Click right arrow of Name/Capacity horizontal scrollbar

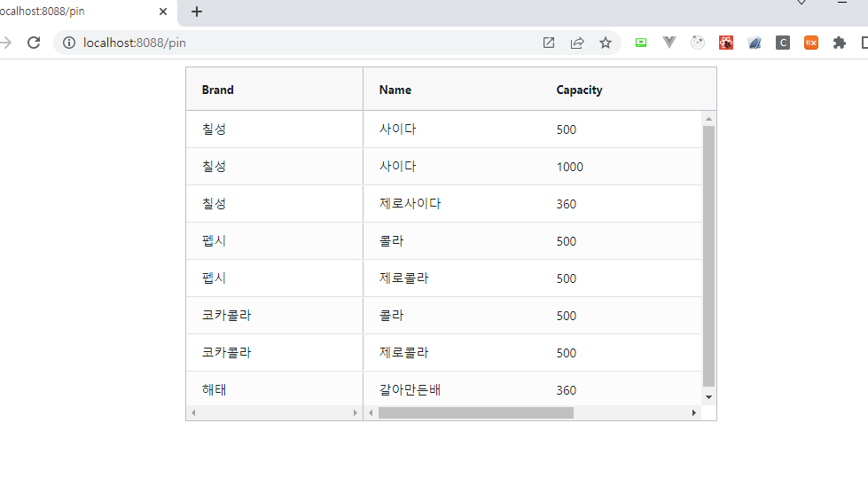click(694, 412)
